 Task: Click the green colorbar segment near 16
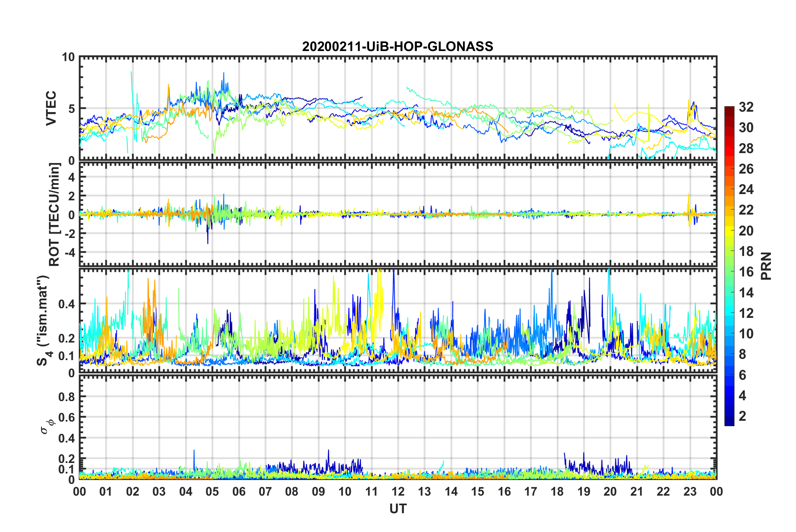[729, 272]
